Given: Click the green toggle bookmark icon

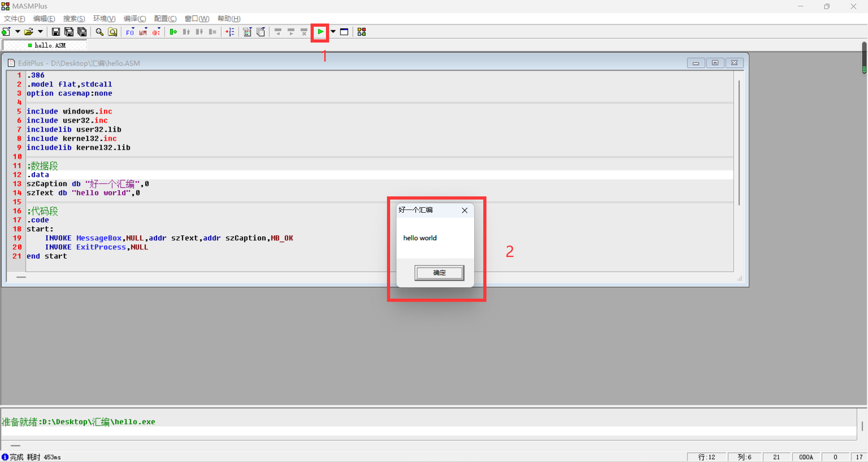Looking at the screenshot, I should pyautogui.click(x=173, y=32).
